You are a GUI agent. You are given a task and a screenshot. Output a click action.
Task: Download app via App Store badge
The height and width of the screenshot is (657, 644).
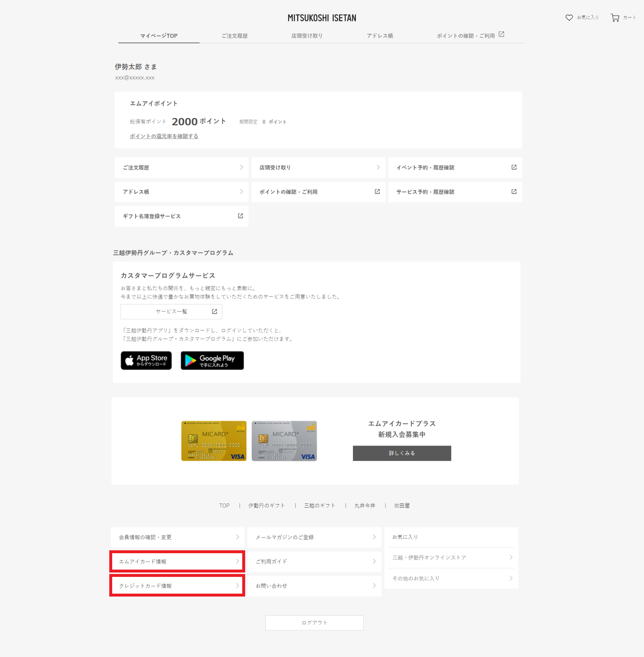click(x=146, y=360)
